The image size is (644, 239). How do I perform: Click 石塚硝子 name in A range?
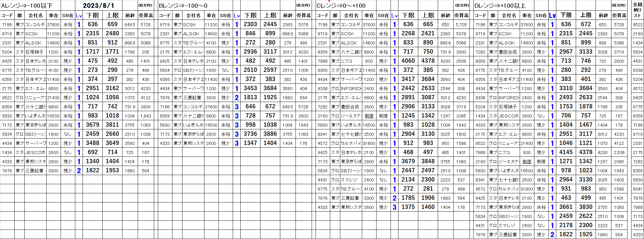pyautogui.click(x=34, y=52)
